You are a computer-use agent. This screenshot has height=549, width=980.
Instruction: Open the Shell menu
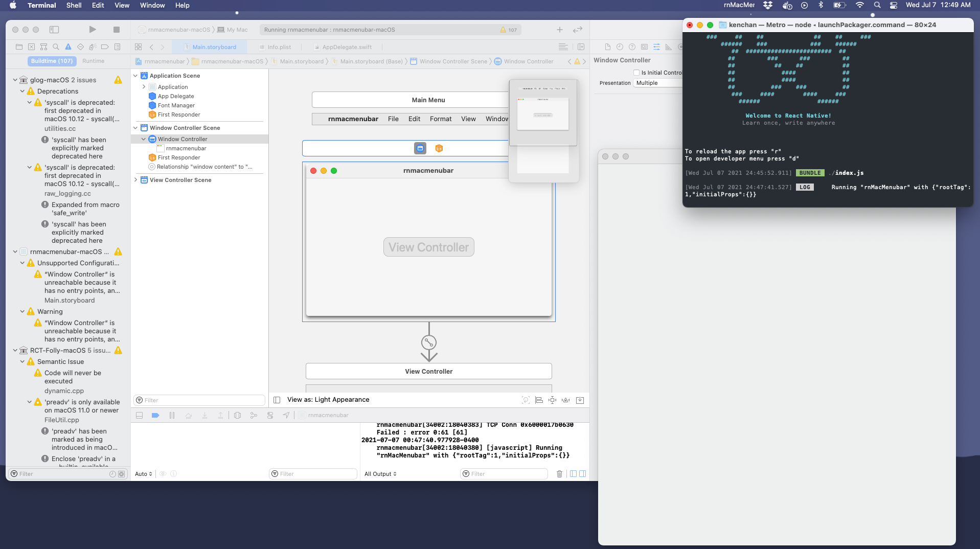point(74,5)
